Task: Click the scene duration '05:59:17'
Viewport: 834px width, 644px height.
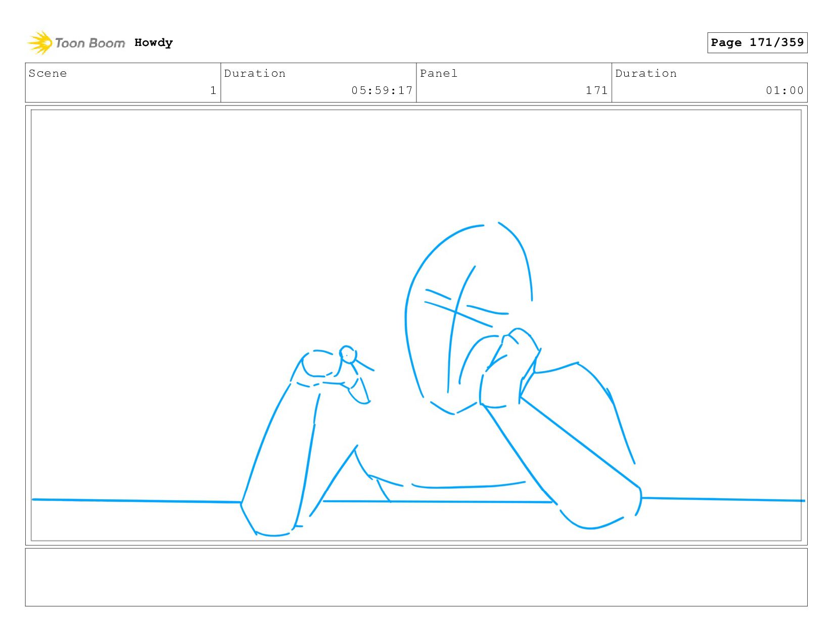Action: tap(382, 90)
